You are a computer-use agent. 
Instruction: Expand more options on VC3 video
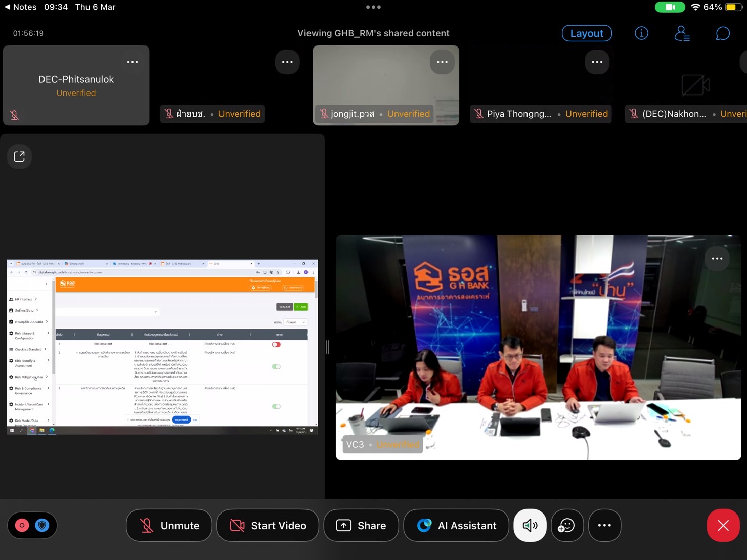coord(717,259)
